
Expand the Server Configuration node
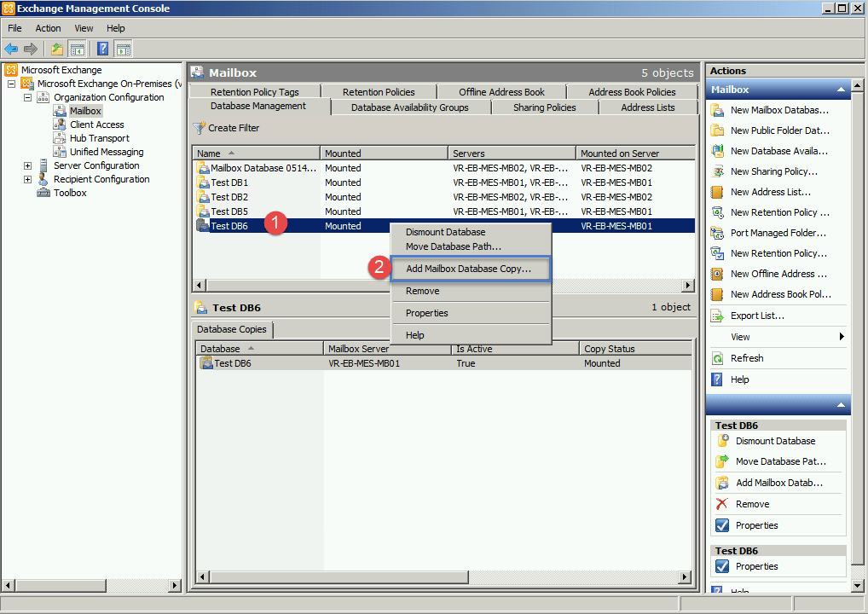coord(27,165)
